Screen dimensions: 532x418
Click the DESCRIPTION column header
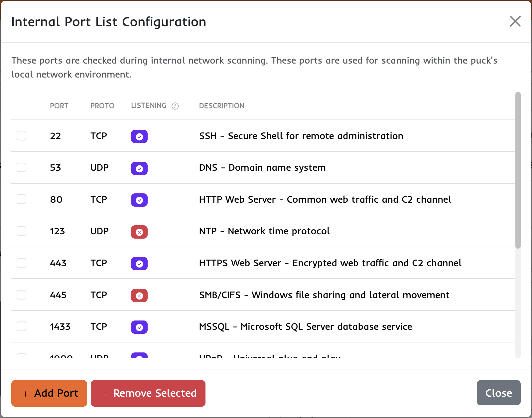[x=221, y=105]
